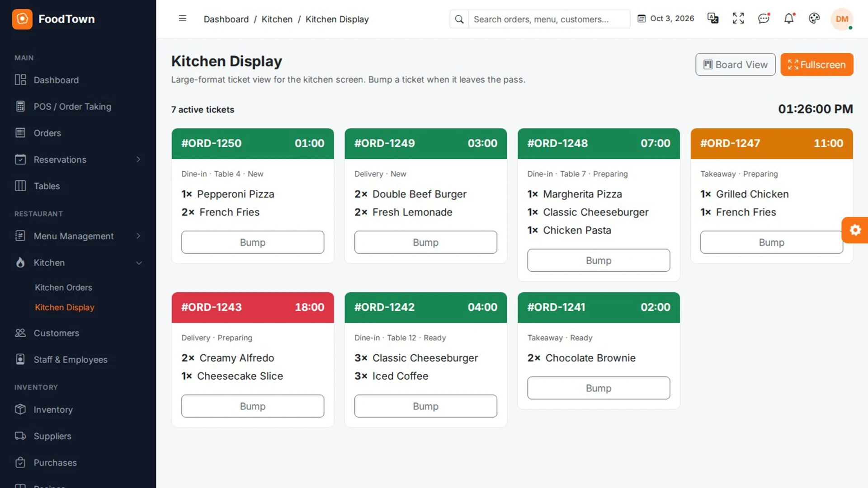Click the Dashboard sidebar icon
The height and width of the screenshot is (488, 868).
point(20,80)
